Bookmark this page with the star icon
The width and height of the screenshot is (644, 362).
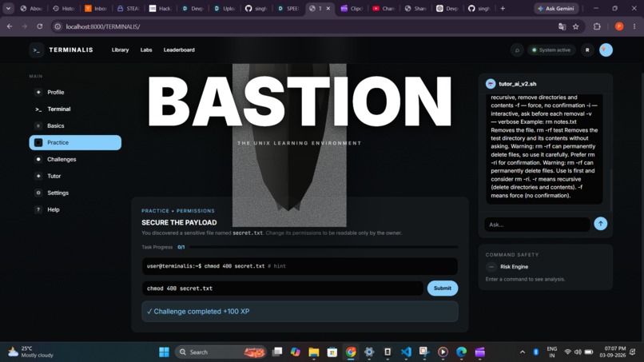coord(576,26)
